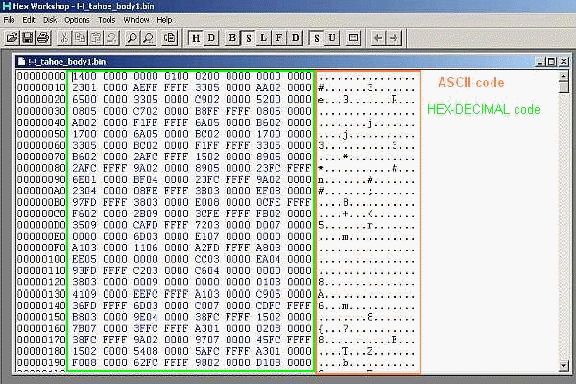
Task: Open a file with the folder icon
Action: click(12, 38)
